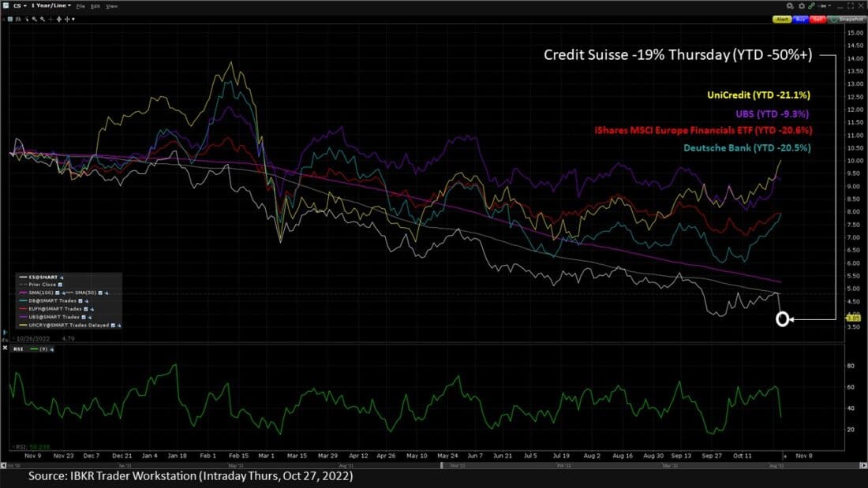Toggle the Prior Close checkbox
The height and width of the screenshot is (488, 868).
(60, 285)
